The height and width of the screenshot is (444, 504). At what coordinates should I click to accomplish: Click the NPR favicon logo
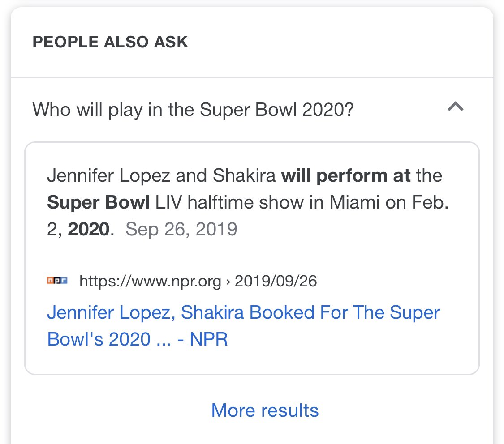tap(57, 281)
